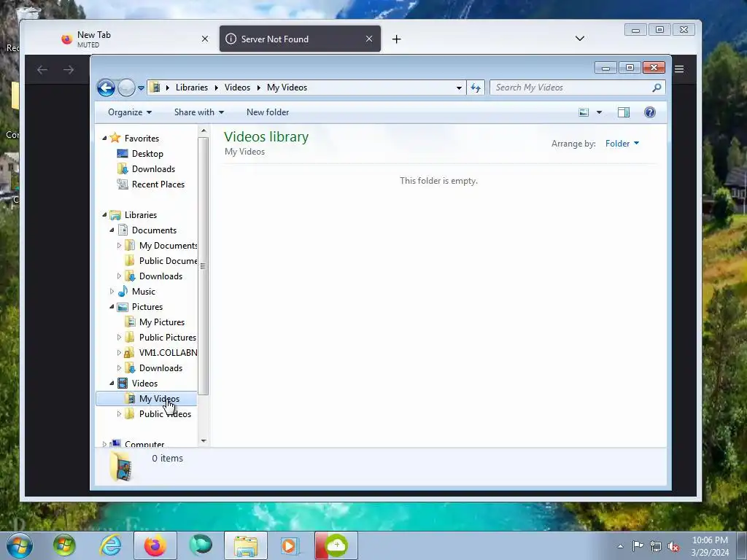The image size is (747, 560).
Task: Click the Explorer Forward arrow button
Action: point(126,87)
